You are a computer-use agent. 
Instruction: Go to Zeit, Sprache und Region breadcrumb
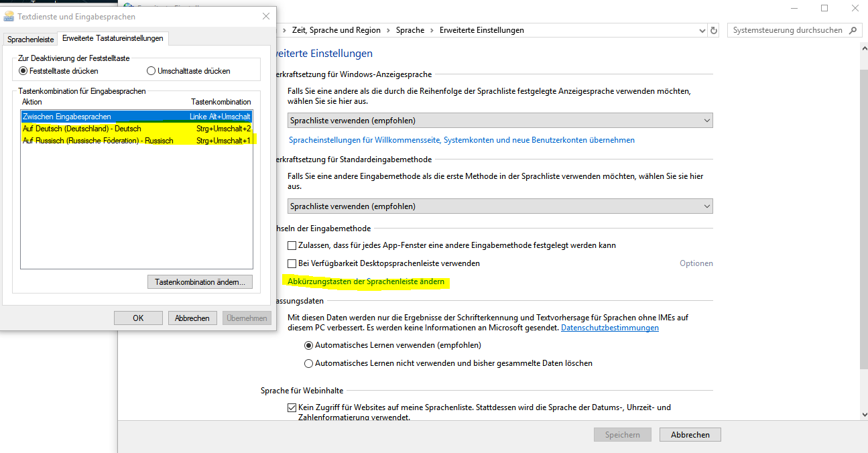[x=336, y=30]
